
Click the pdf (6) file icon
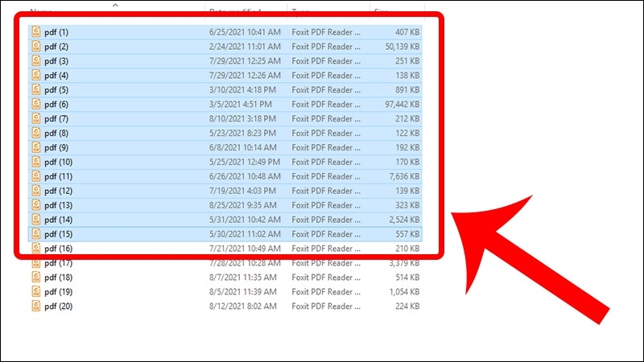click(x=36, y=104)
